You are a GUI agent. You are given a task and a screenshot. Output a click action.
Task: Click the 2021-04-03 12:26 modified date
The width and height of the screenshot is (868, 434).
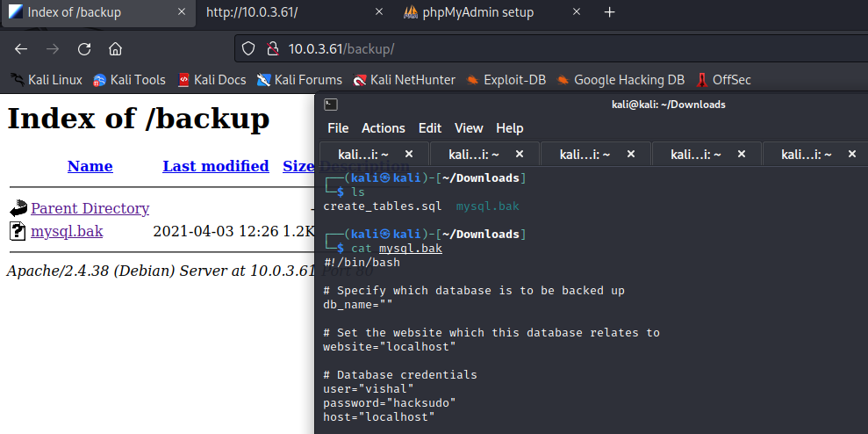coord(216,231)
